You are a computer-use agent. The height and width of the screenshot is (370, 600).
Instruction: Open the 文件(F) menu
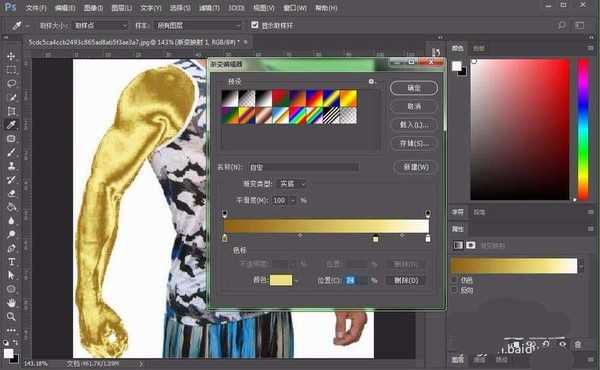point(36,8)
